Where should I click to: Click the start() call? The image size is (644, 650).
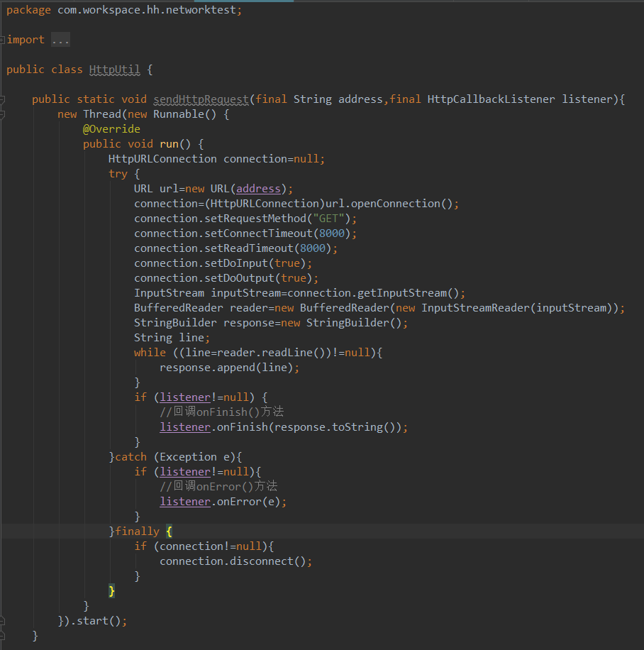pyautogui.click(x=99, y=621)
